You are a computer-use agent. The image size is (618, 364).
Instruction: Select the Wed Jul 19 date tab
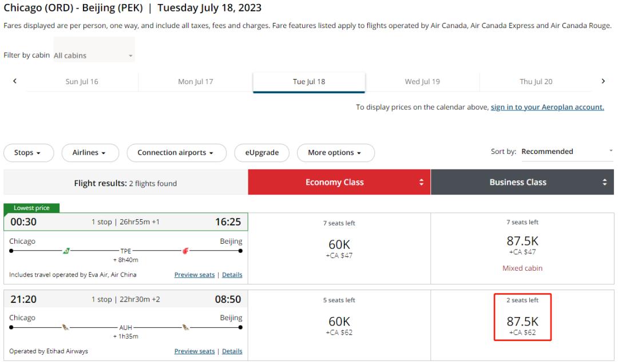(x=422, y=82)
